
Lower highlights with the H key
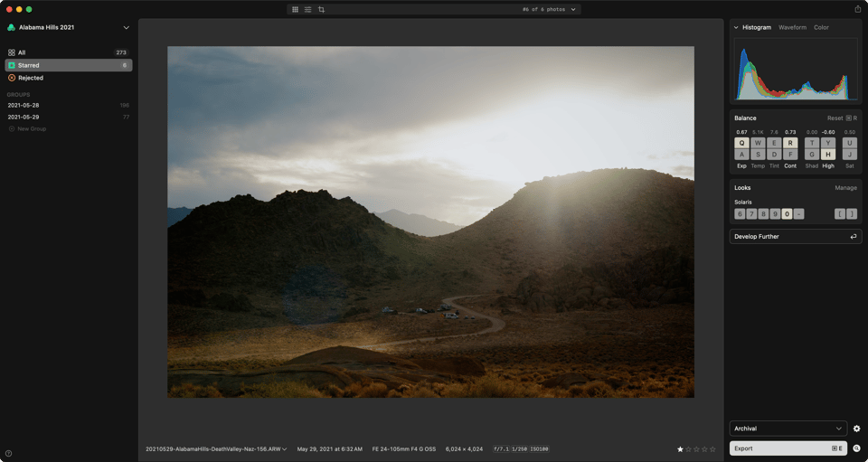click(828, 155)
